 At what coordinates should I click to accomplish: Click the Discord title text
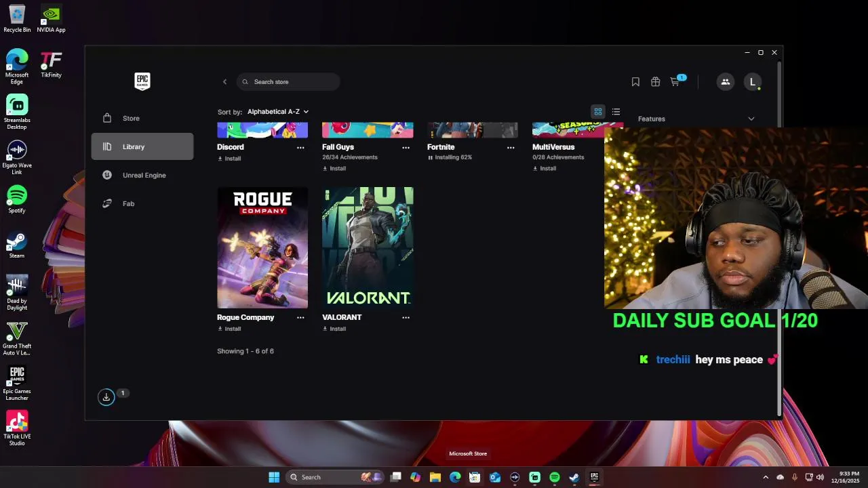[x=231, y=147]
